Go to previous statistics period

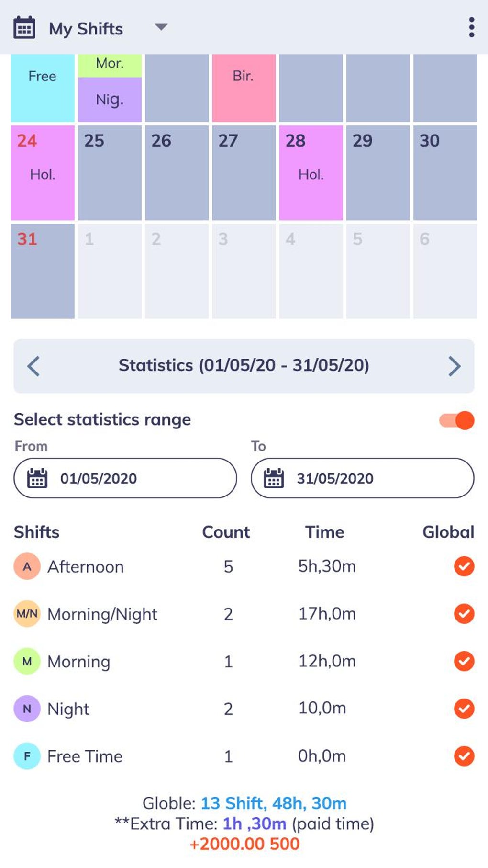[x=33, y=366]
